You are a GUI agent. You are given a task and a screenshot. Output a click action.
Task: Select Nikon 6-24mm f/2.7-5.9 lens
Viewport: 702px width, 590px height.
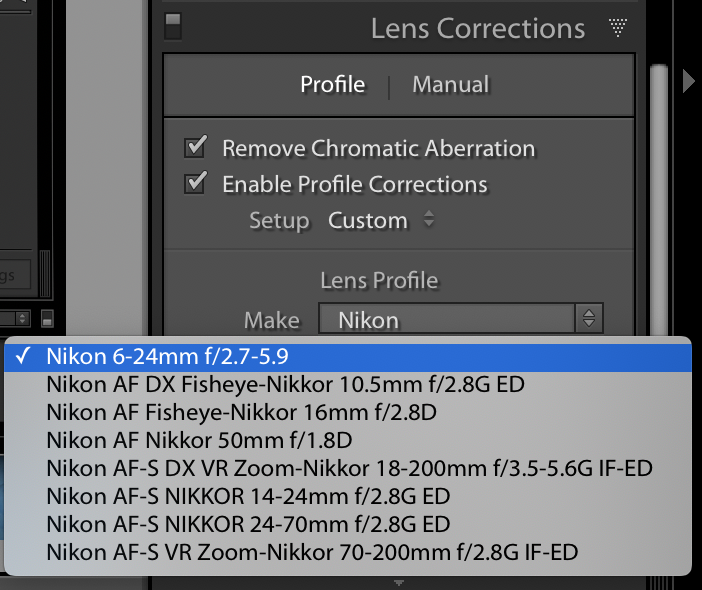pos(348,357)
